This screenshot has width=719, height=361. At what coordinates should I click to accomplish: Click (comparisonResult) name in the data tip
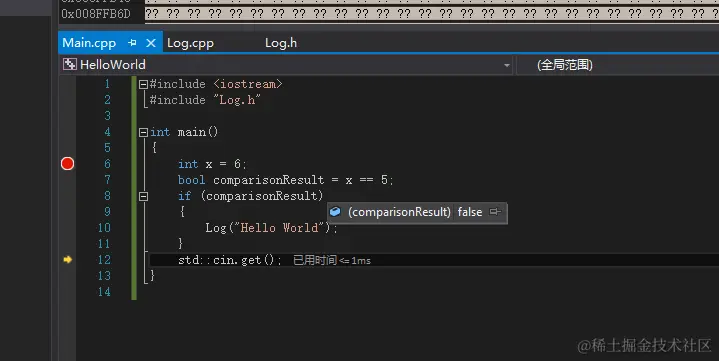399,212
